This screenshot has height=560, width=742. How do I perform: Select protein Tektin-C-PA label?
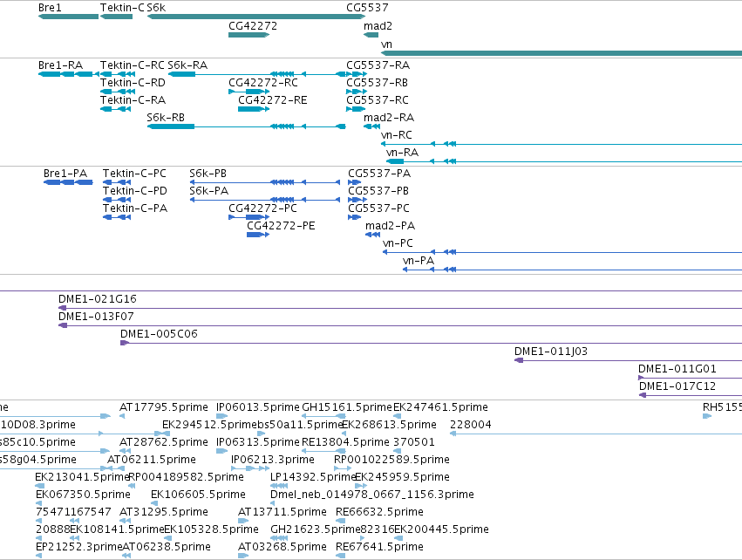[135, 208]
